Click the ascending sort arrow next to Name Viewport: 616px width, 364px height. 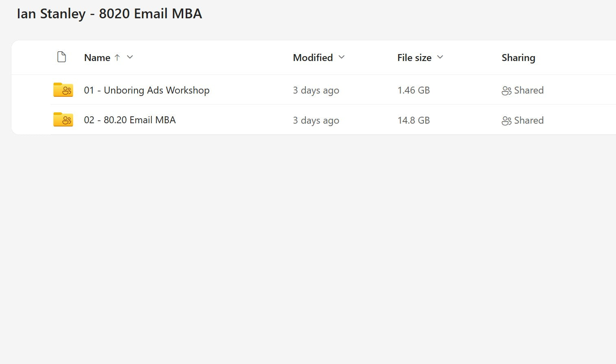(x=117, y=57)
